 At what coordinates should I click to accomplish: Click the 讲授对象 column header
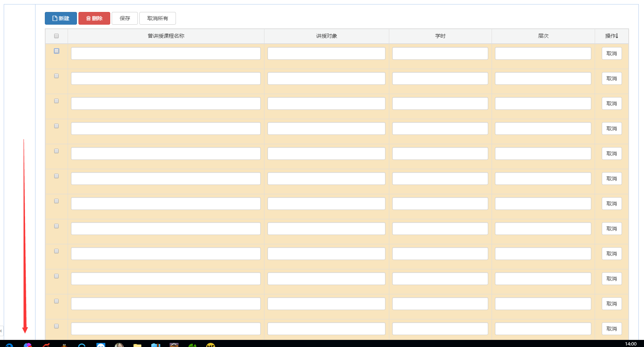(326, 36)
